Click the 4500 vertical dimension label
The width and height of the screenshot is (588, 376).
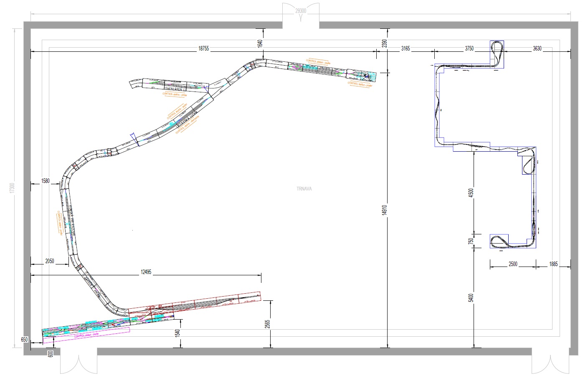point(471,193)
